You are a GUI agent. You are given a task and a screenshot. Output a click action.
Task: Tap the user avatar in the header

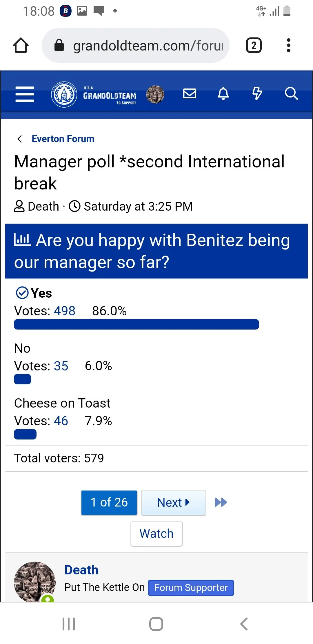coord(155,94)
